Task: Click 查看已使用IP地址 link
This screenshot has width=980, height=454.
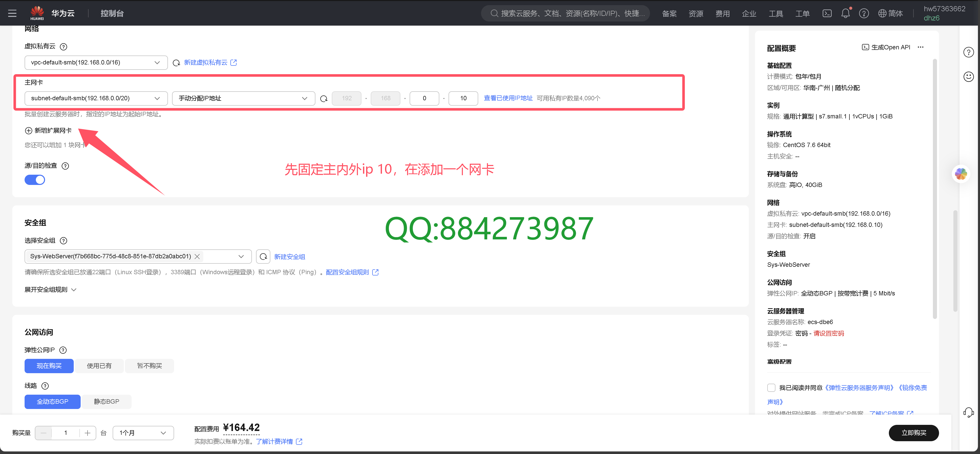Action: pos(508,98)
